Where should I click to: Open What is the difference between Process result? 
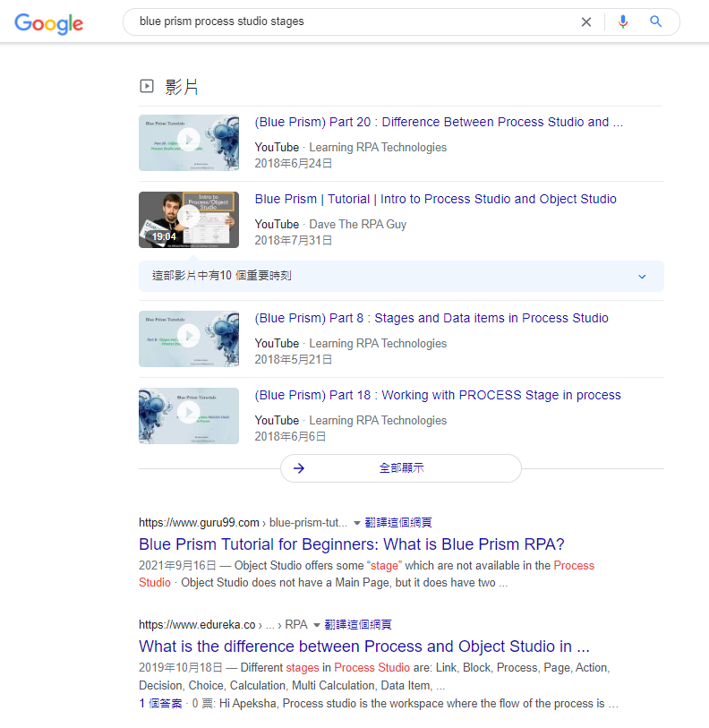pyautogui.click(x=364, y=647)
